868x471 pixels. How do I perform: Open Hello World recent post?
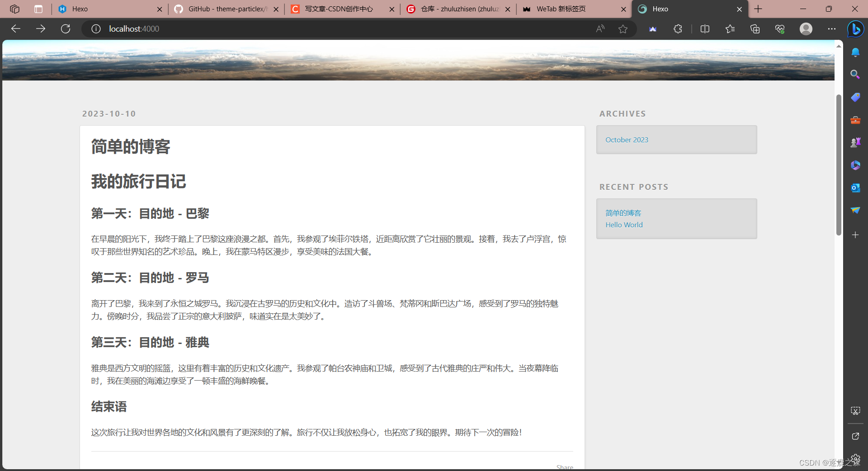pos(624,225)
